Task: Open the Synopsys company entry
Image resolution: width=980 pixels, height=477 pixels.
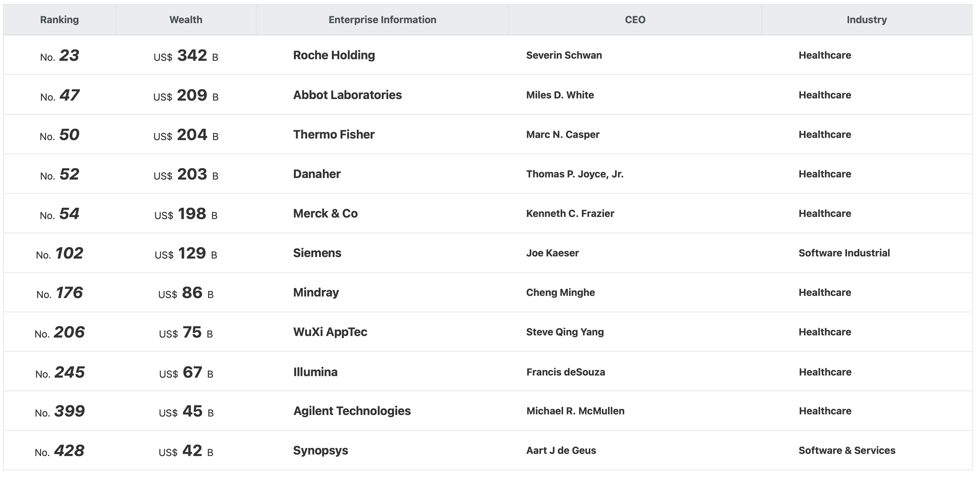Action: coord(320,451)
